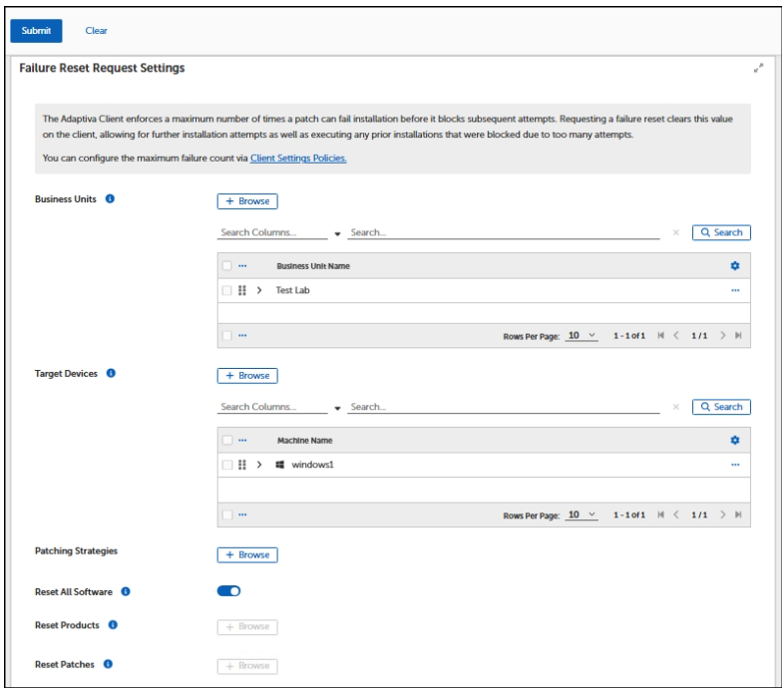The width and height of the screenshot is (784, 690).
Task: Open the Client Settings Policies link
Action: coord(298,159)
